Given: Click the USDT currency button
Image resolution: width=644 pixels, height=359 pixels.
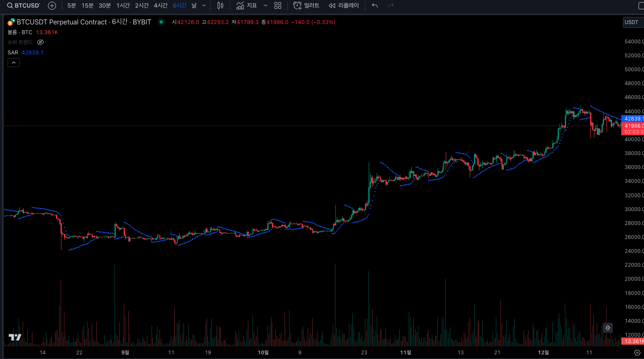Looking at the screenshot, I should [632, 22].
